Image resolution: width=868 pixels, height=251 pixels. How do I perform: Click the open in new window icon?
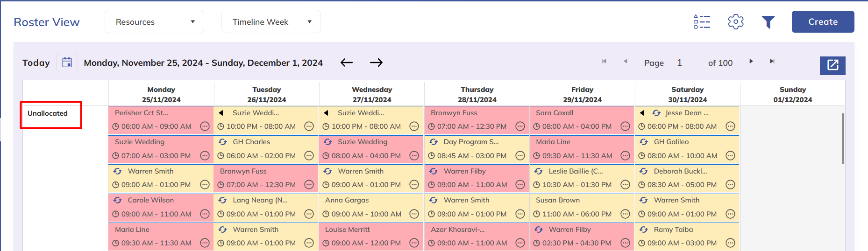(832, 65)
